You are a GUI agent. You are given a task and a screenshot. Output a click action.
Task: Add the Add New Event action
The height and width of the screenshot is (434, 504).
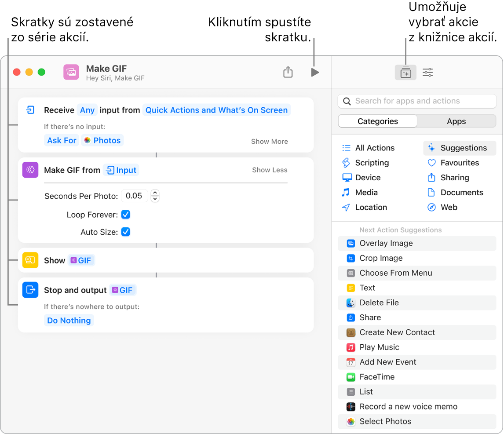click(x=417, y=362)
